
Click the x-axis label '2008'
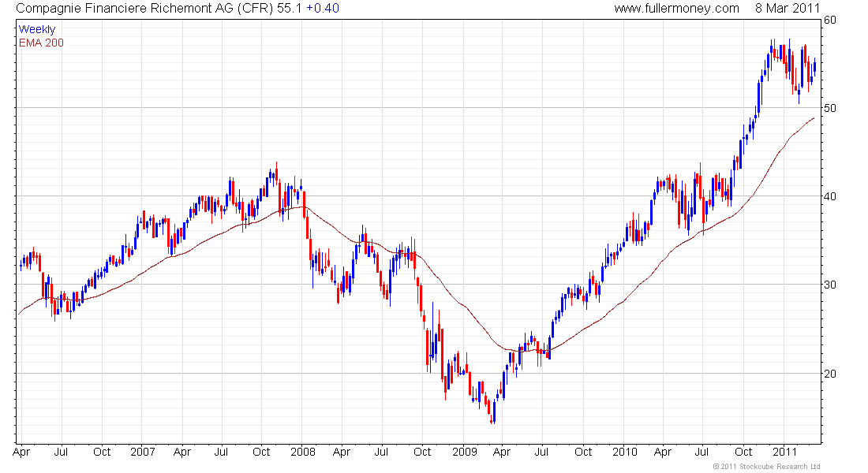[x=303, y=452]
